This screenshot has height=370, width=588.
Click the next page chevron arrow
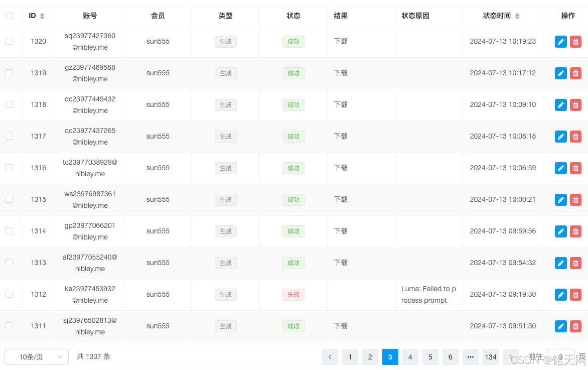[x=511, y=357]
